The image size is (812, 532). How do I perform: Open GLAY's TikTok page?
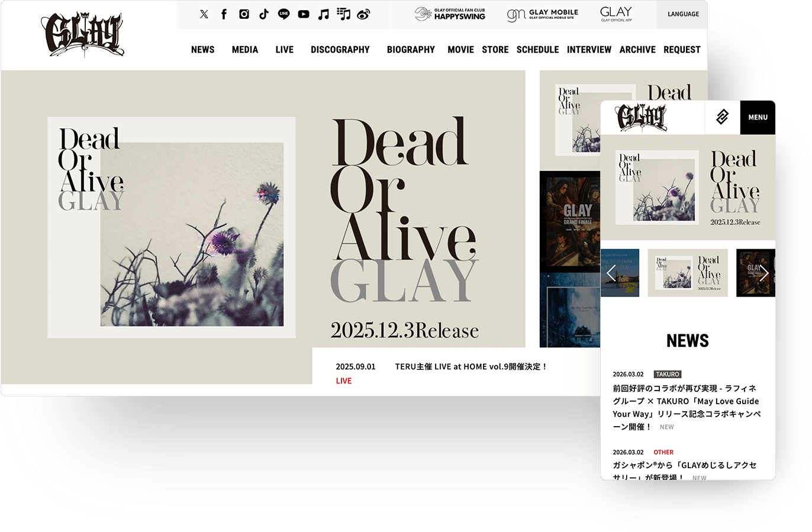coord(264,14)
